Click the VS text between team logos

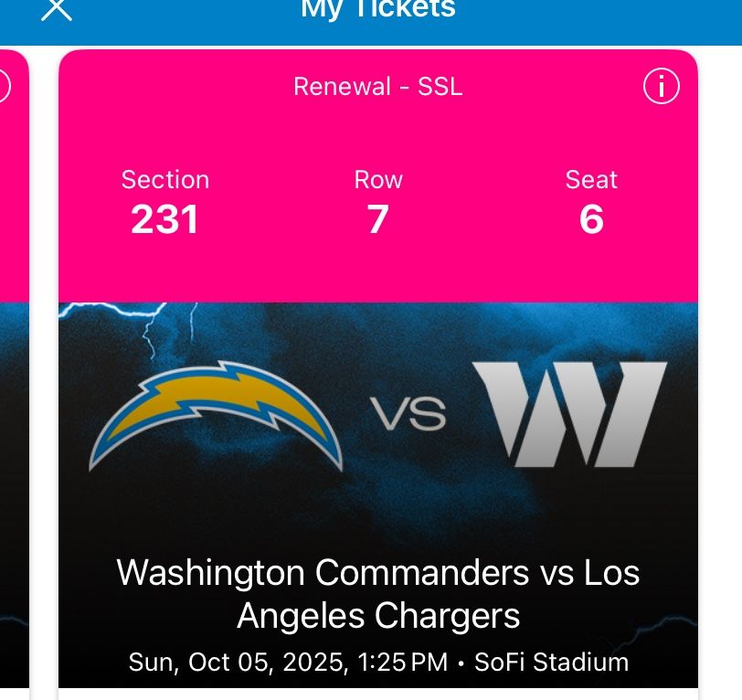coord(408,416)
